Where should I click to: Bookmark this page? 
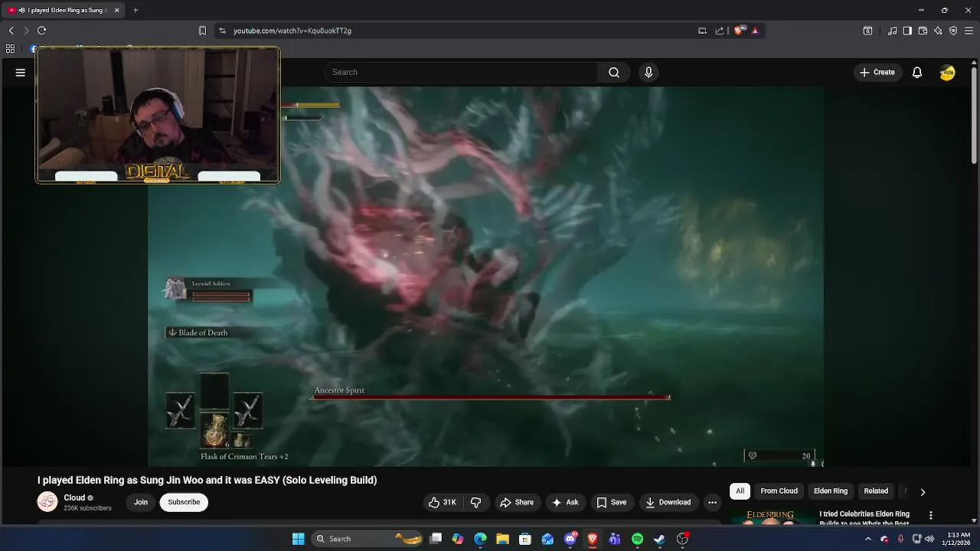pos(202,31)
